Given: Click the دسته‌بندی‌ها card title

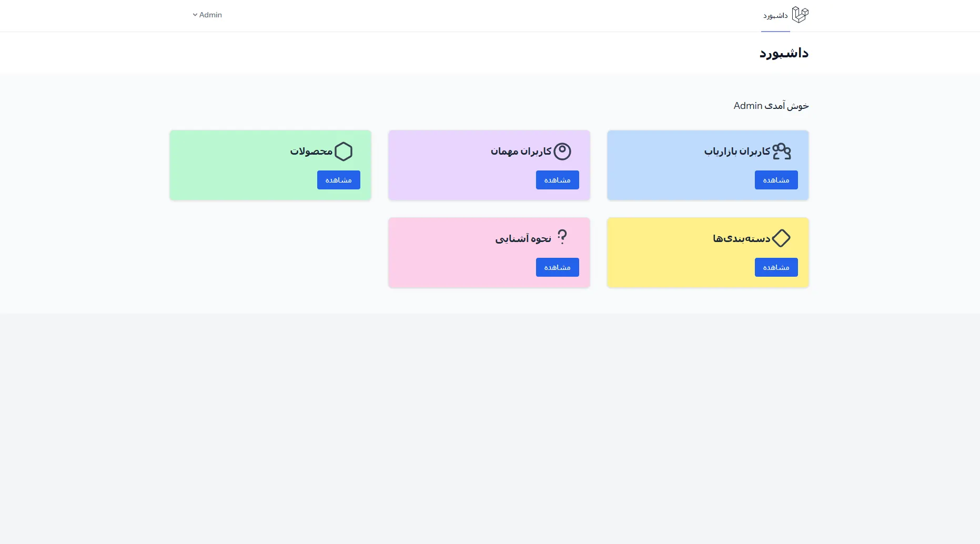Looking at the screenshot, I should coord(741,239).
